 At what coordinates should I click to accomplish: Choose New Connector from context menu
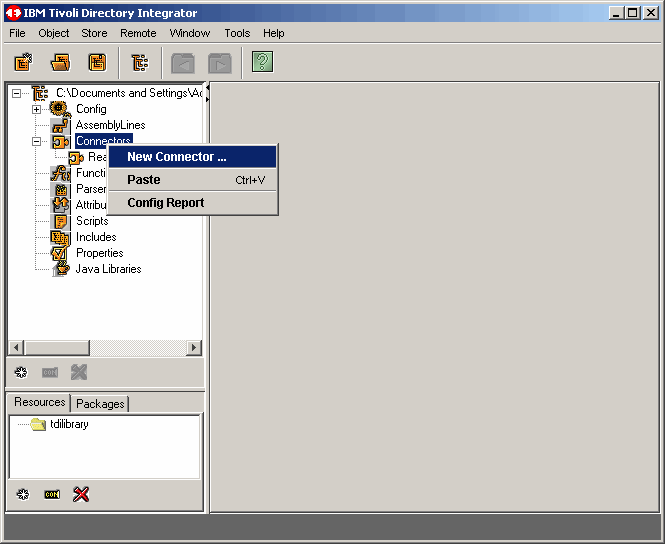tap(177, 157)
